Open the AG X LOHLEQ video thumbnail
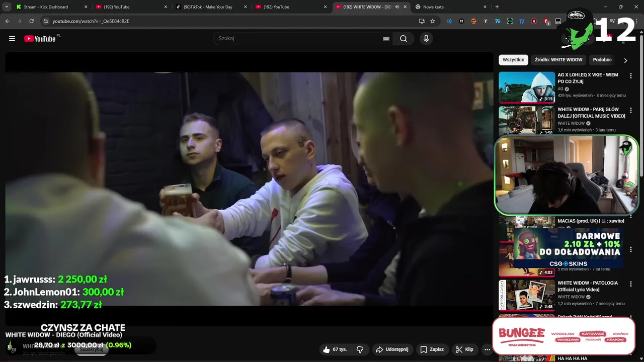This screenshot has width=644, height=362. pos(527,87)
